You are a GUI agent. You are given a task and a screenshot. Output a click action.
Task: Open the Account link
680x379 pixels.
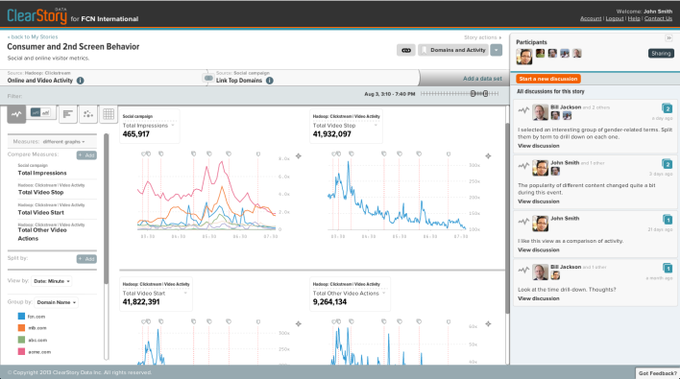[591, 19]
